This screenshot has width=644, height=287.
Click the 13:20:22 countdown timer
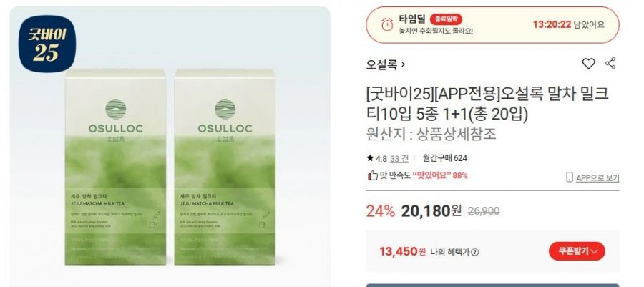click(x=552, y=24)
